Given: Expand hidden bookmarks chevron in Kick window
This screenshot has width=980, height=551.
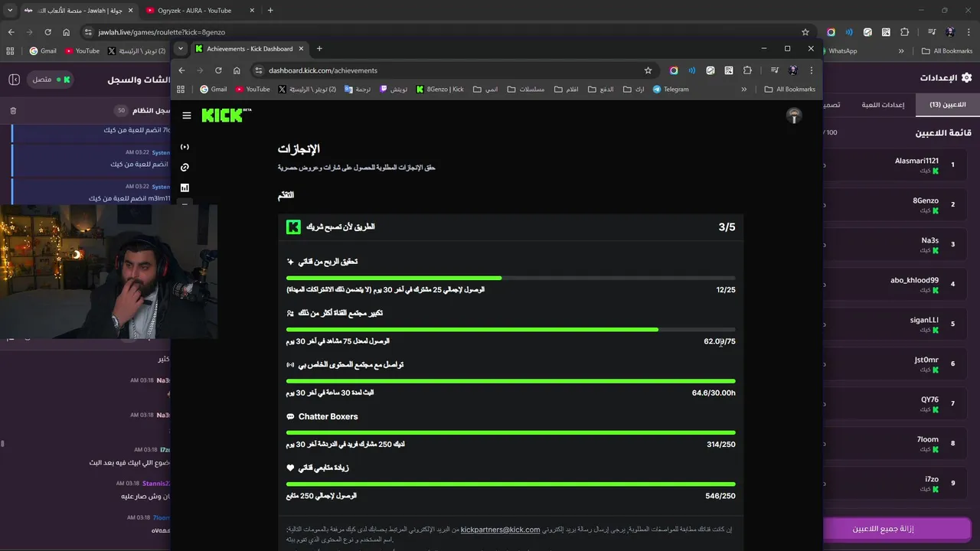Looking at the screenshot, I should click(743, 90).
